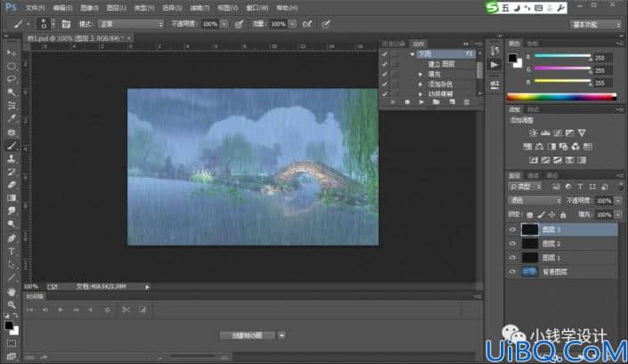Toggle checkmark for 建立 图层 action step

click(x=385, y=64)
